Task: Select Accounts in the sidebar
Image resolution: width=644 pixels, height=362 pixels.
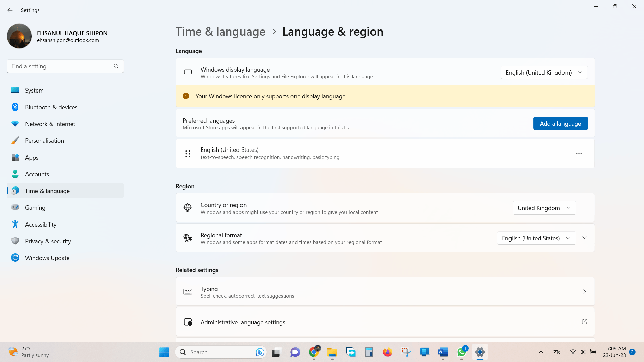Action: 65,174
